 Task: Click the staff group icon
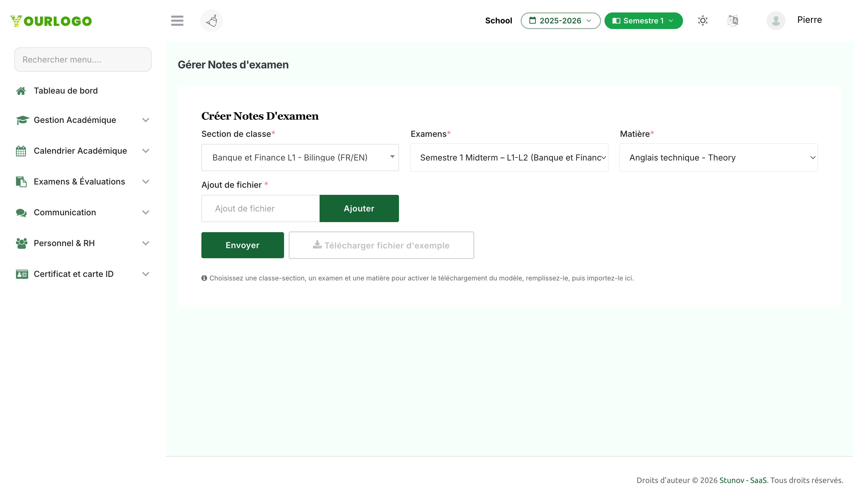22,243
